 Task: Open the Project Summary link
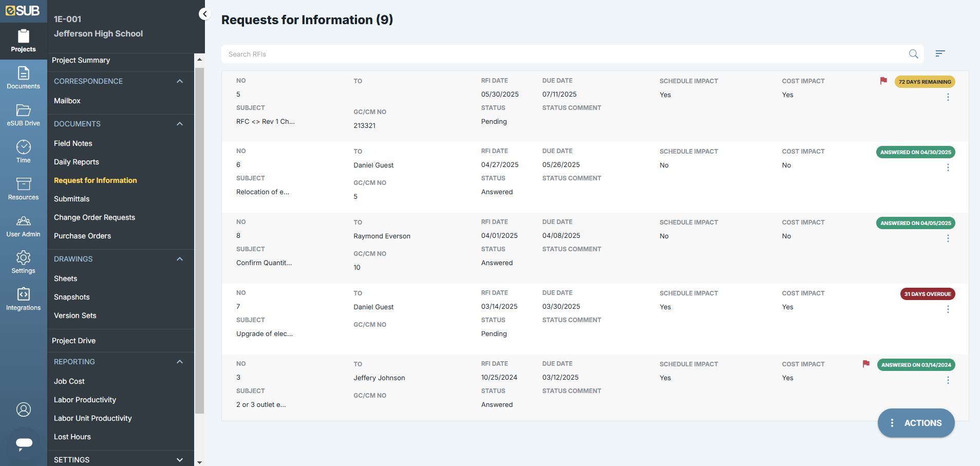pyautogui.click(x=81, y=60)
